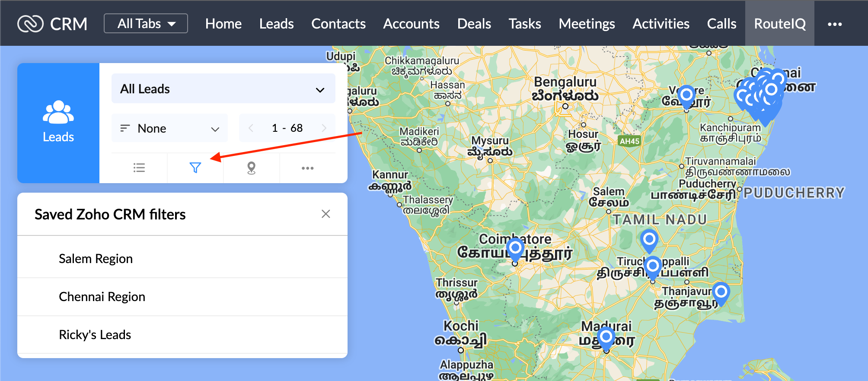
Task: Click the AH45 highway badge on map
Action: pyautogui.click(x=629, y=141)
